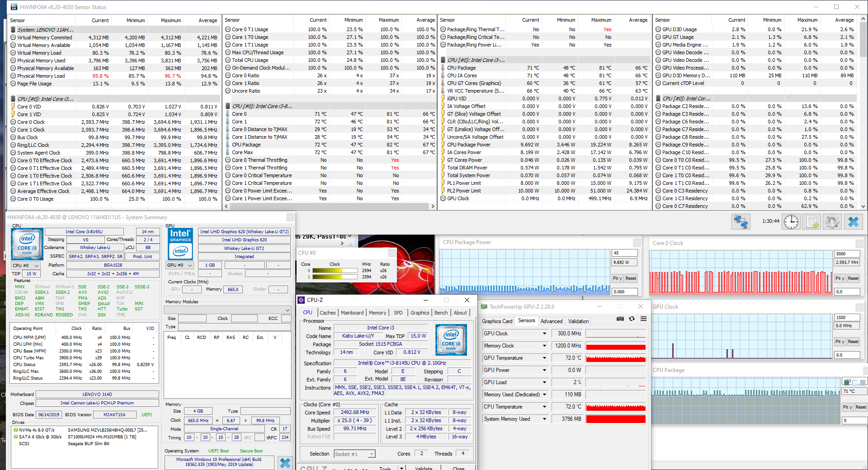Open the GPU #0 selector dropdown
The image size is (868, 470).
pos(179,265)
